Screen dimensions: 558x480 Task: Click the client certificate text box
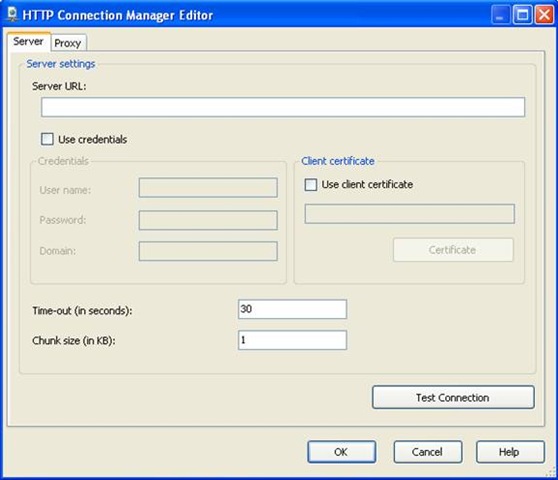coord(410,214)
